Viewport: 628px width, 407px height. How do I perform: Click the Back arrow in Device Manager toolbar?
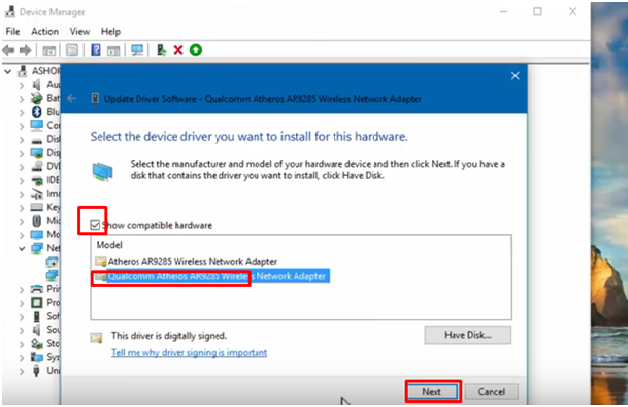8,50
